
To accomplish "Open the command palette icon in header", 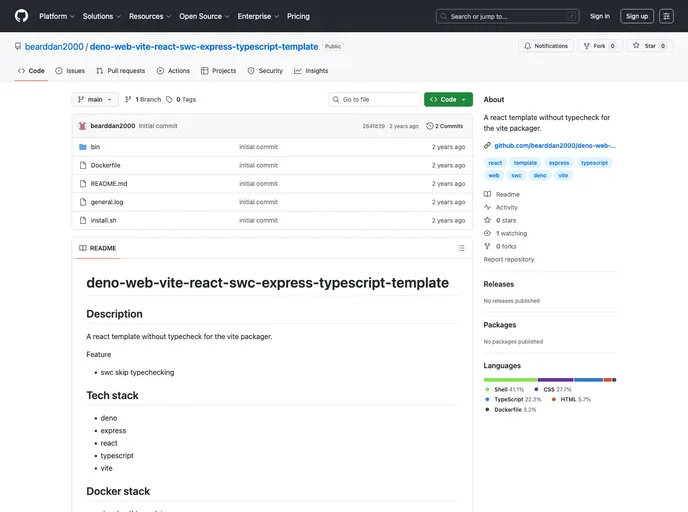I will tap(666, 16).
